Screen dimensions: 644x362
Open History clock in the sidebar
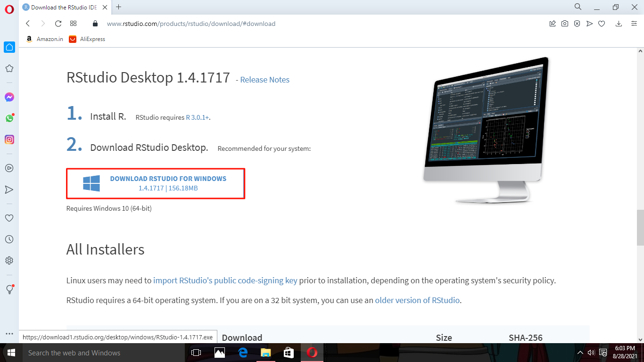click(9, 239)
